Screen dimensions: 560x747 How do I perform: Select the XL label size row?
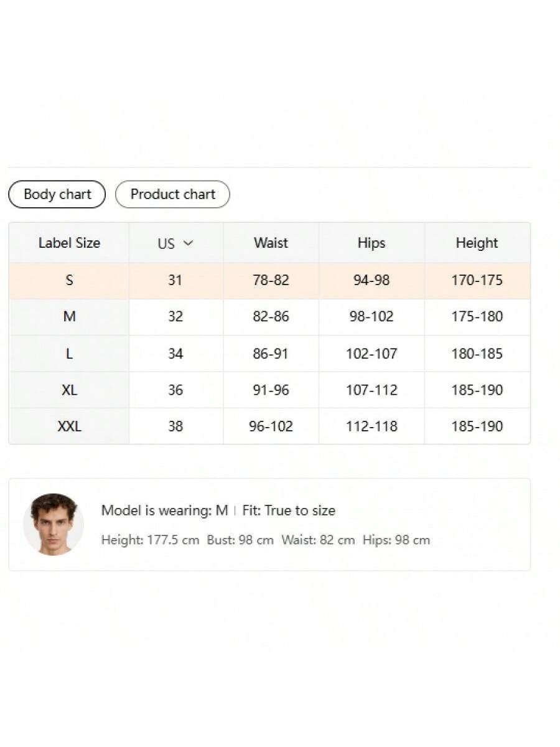69,390
